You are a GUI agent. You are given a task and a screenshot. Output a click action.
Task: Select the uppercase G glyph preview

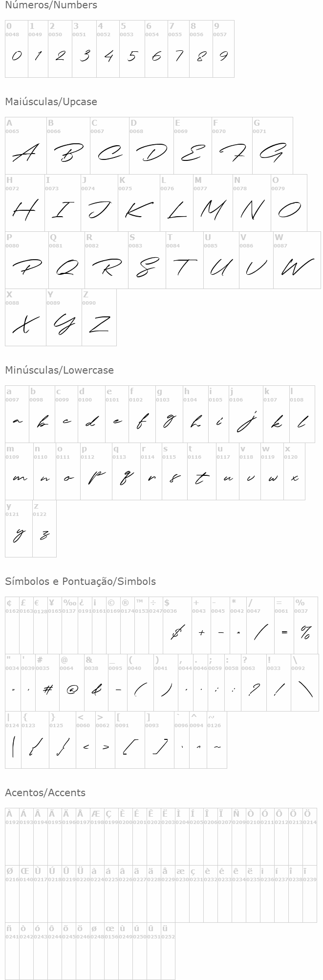pyautogui.click(x=272, y=153)
